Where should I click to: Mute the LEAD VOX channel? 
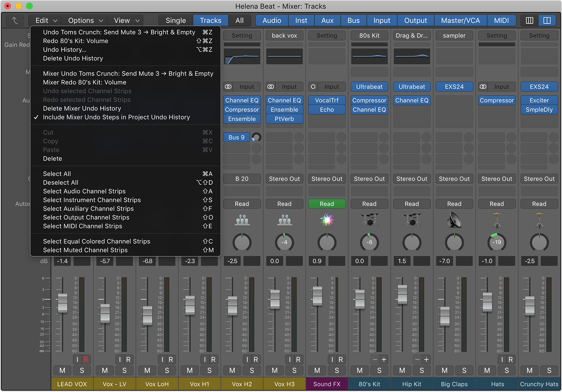coord(62,370)
